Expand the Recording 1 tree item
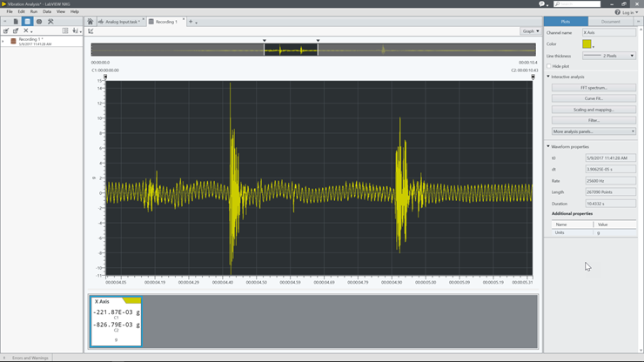 3,41
